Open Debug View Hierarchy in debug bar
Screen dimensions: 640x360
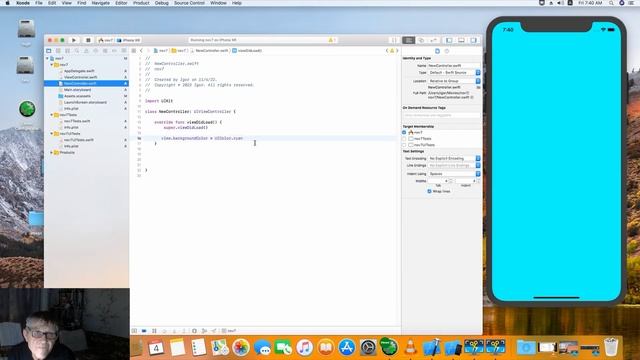[194, 331]
